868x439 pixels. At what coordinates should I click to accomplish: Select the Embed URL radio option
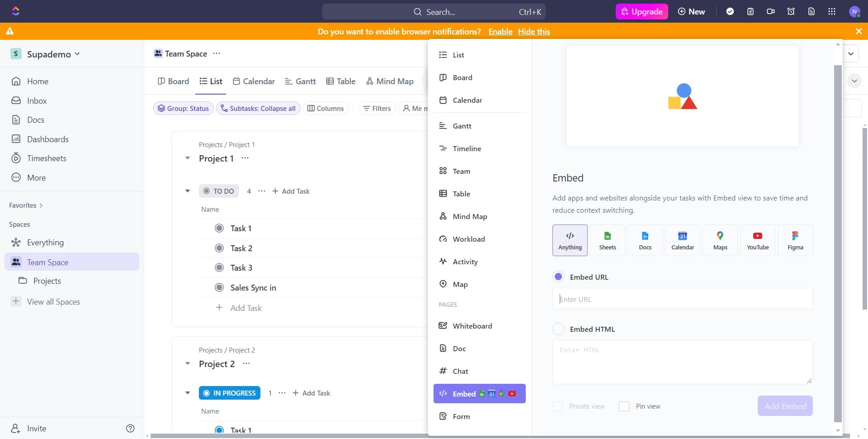click(558, 277)
